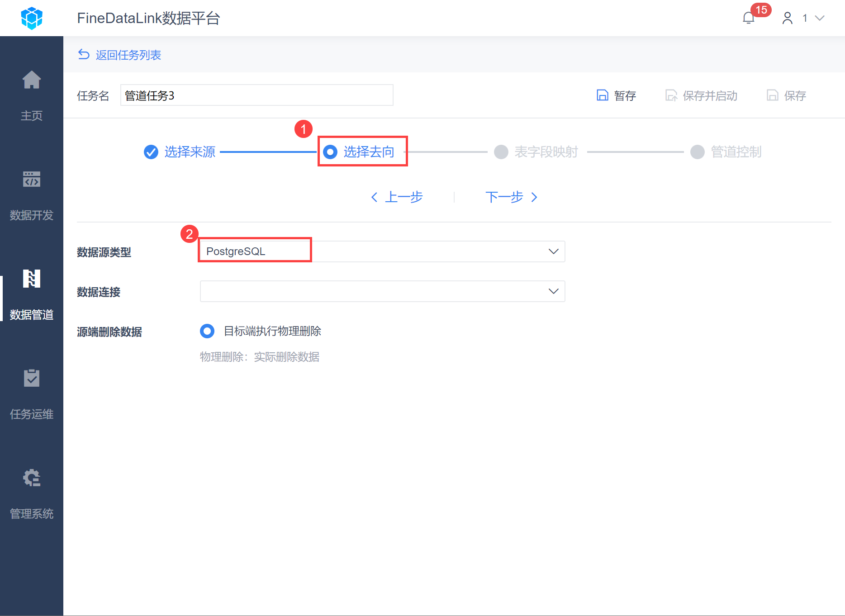This screenshot has height=616, width=845.
Task: Go back with 上一步
Action: pos(397,197)
